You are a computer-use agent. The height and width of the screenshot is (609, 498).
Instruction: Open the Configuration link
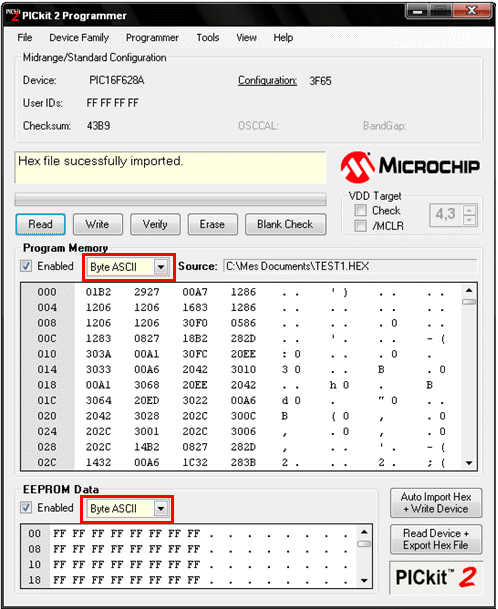(x=267, y=80)
